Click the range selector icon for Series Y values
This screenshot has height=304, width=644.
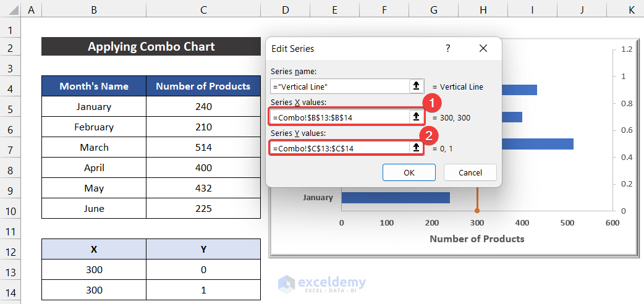[416, 148]
